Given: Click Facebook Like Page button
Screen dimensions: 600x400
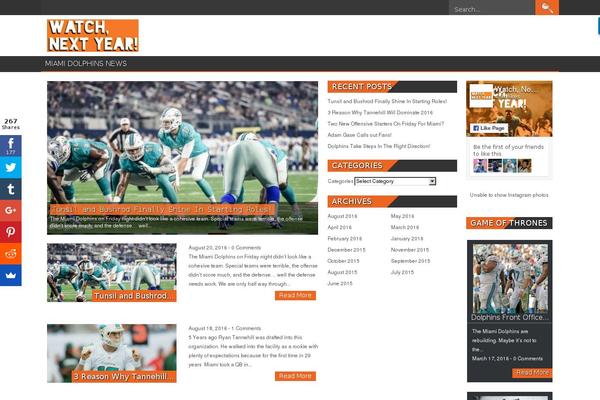Looking at the screenshot, I should pos(489,128).
